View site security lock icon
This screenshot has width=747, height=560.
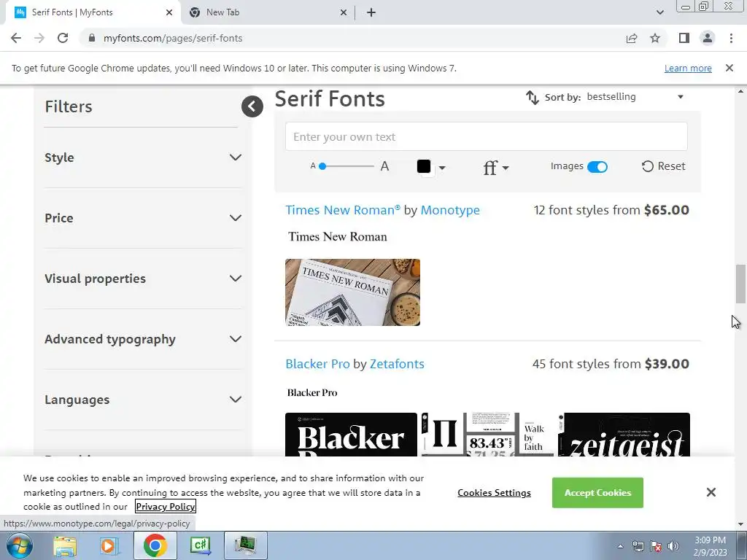[x=93, y=38]
